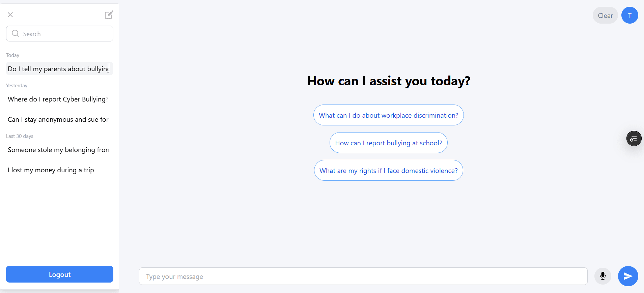Toggle voice recording with the mic button
Screen dimensions: 644x293
(603, 276)
